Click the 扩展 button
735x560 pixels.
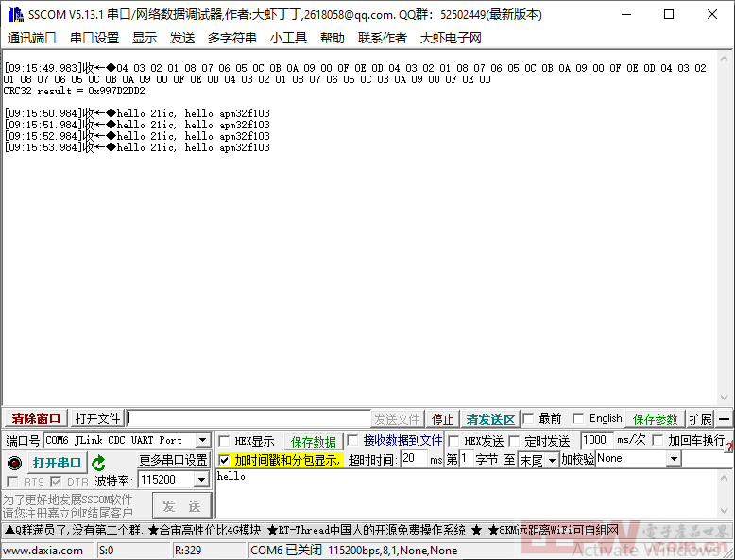700,419
